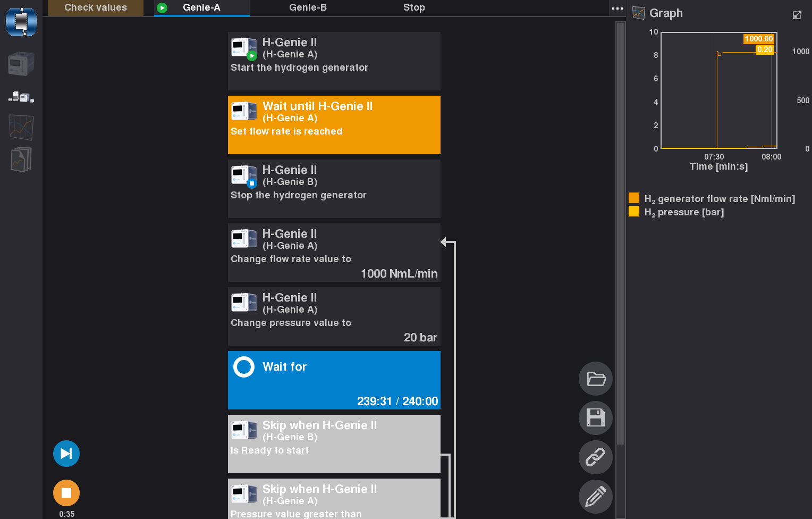This screenshot has height=519, width=812.
Task: Select Skip when Pressure value greater than step
Action: tap(334, 499)
